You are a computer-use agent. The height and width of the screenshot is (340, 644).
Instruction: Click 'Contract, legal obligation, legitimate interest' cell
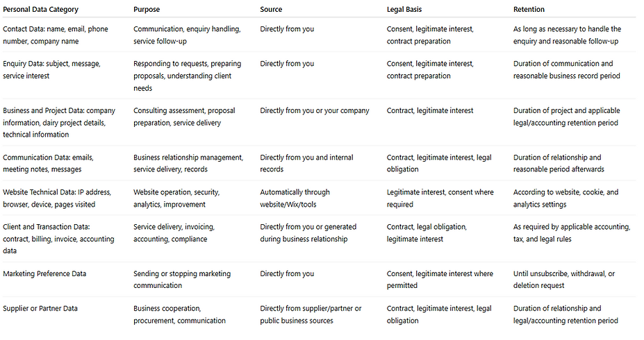click(x=427, y=232)
